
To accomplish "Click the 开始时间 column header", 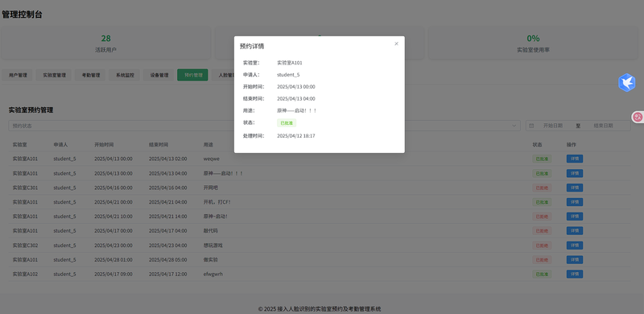I will point(104,145).
